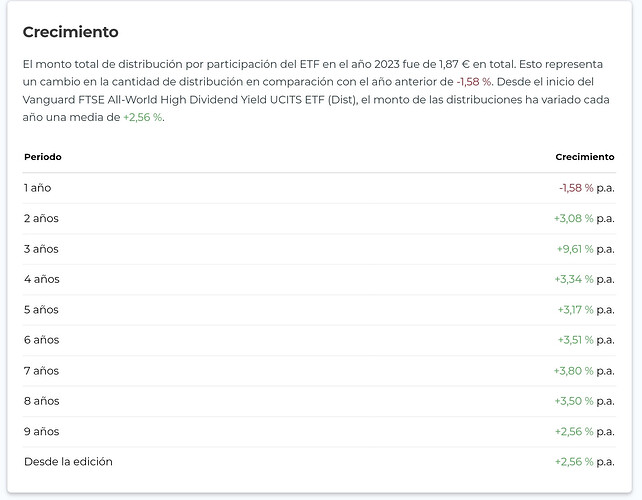Viewport: 642px width, 500px height.
Task: Click the 7 años row label
Action: click(41, 371)
